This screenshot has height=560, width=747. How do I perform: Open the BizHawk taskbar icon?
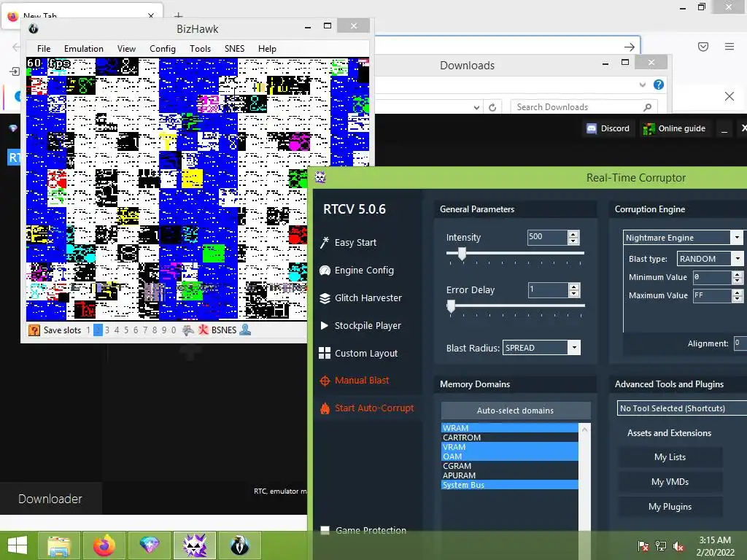[239, 545]
